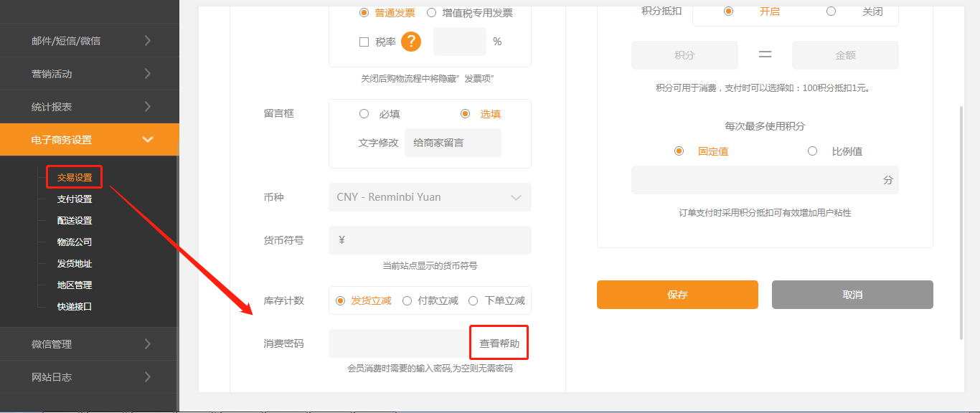Open 物流公司 submenu item
Image resolution: width=980 pixels, height=413 pixels.
(x=75, y=242)
